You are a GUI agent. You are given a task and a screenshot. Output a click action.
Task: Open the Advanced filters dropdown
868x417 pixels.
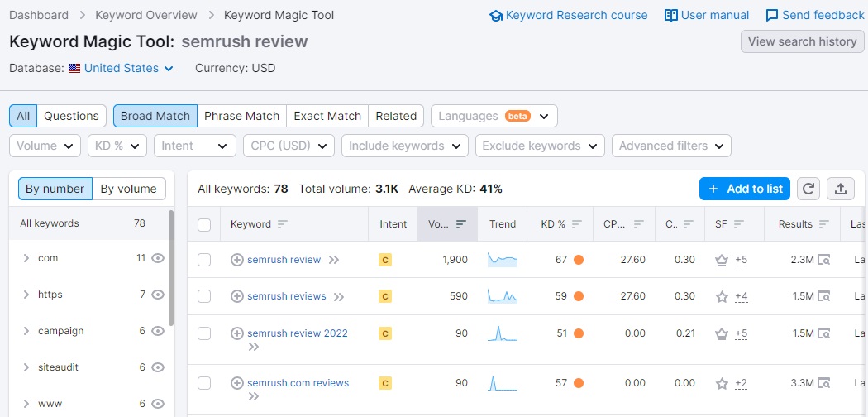click(671, 146)
